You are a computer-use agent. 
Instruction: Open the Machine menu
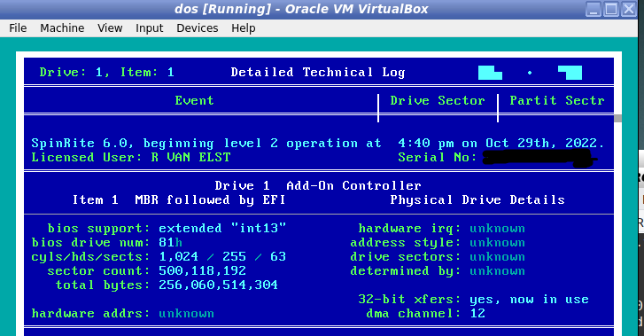coord(62,28)
